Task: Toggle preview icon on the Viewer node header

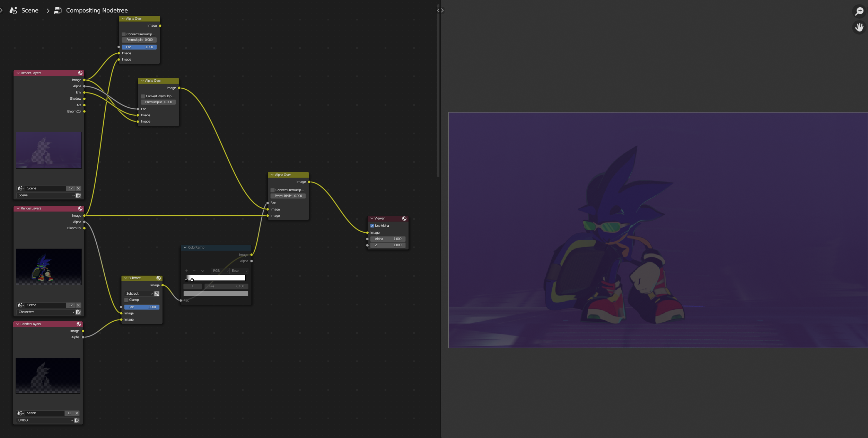Action: tap(404, 218)
